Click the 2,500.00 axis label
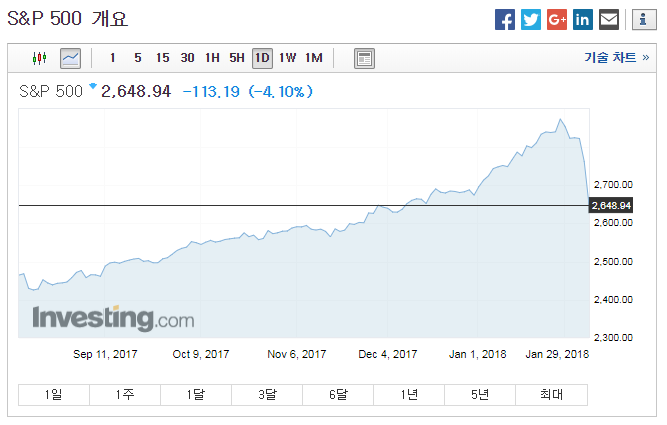This screenshot has height=425, width=667. pyautogui.click(x=613, y=261)
